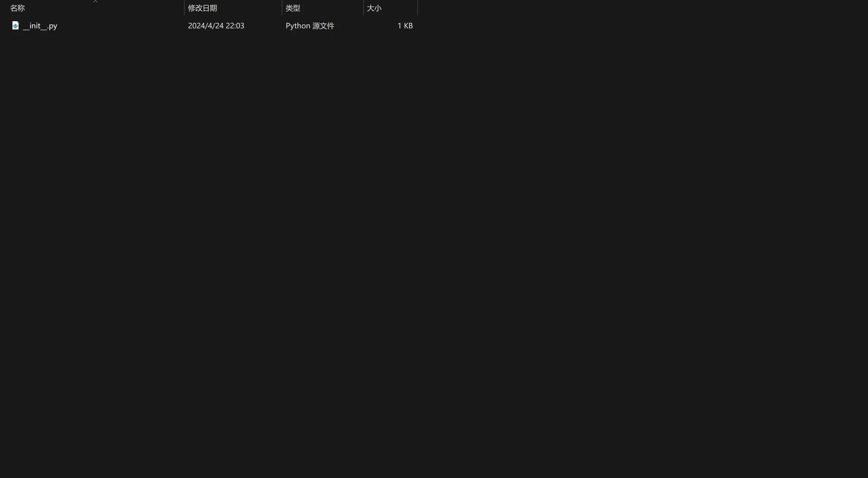
Task: Click the blank header area beyond 大小
Action: click(x=642, y=8)
